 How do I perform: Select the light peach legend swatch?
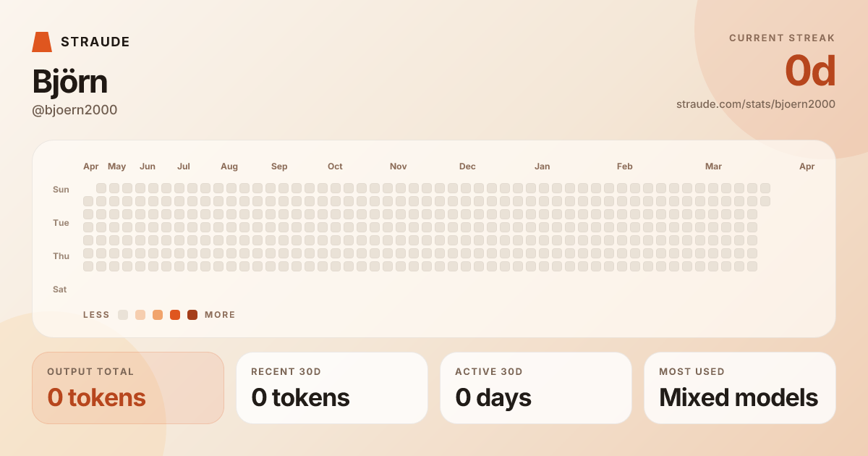tap(140, 315)
